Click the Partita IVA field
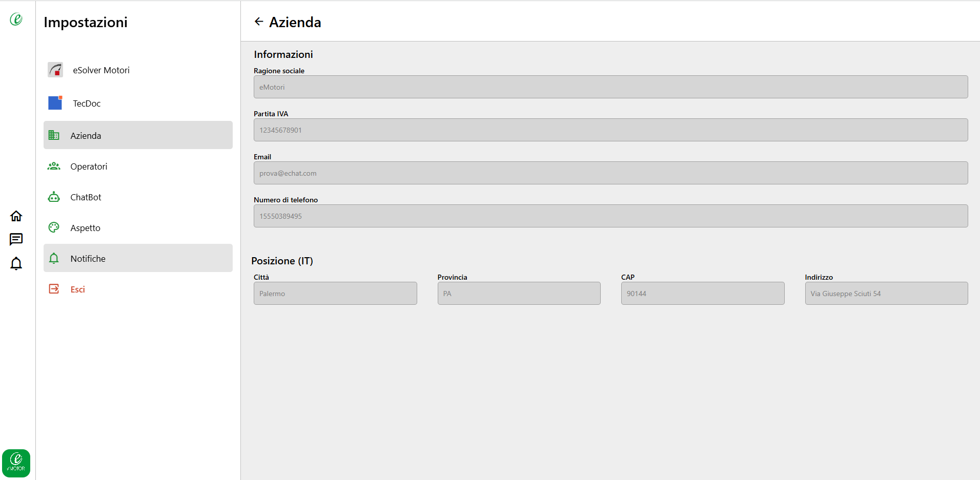This screenshot has height=480, width=980. click(610, 130)
